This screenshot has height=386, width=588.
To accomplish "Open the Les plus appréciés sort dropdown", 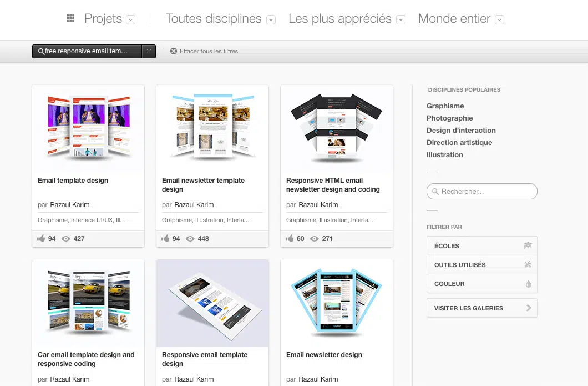I will click(401, 19).
